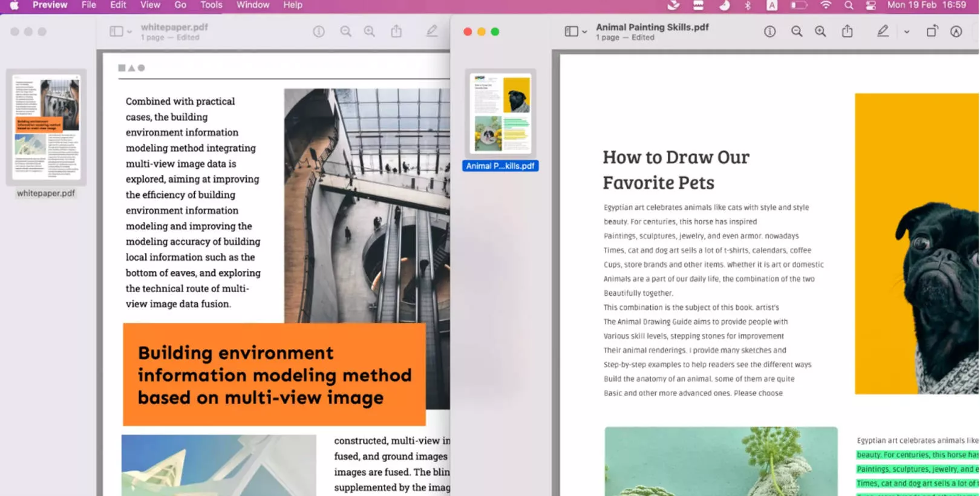Click whitepaper.pdf window title
The height and width of the screenshot is (496, 980).
174,27
